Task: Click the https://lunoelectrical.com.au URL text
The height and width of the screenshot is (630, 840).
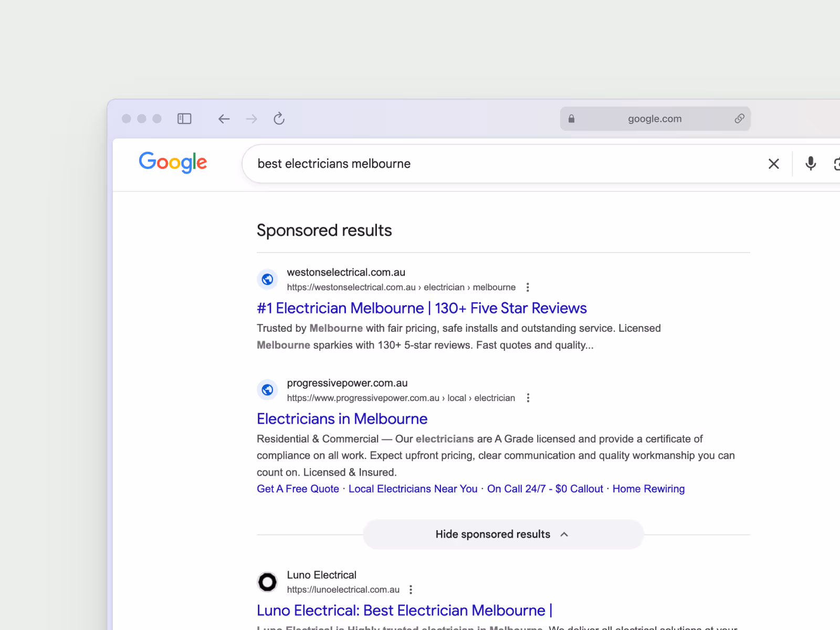Action: click(x=343, y=590)
